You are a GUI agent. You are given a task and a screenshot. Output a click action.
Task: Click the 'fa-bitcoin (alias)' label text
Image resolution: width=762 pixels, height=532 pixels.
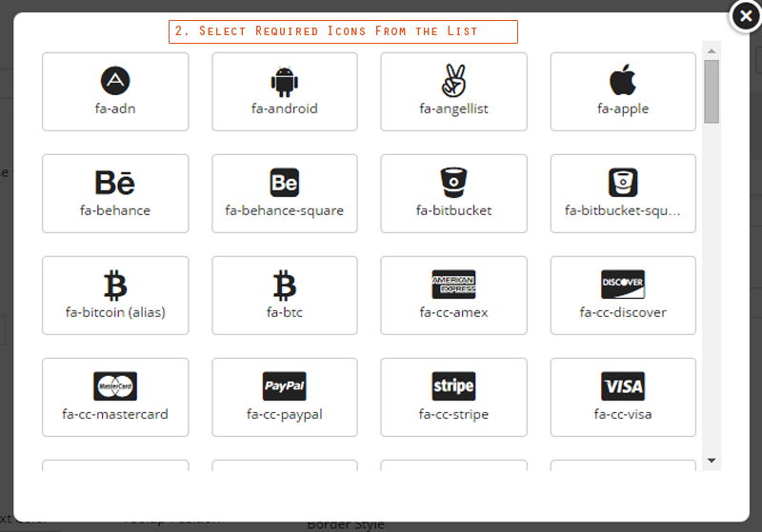coord(115,312)
